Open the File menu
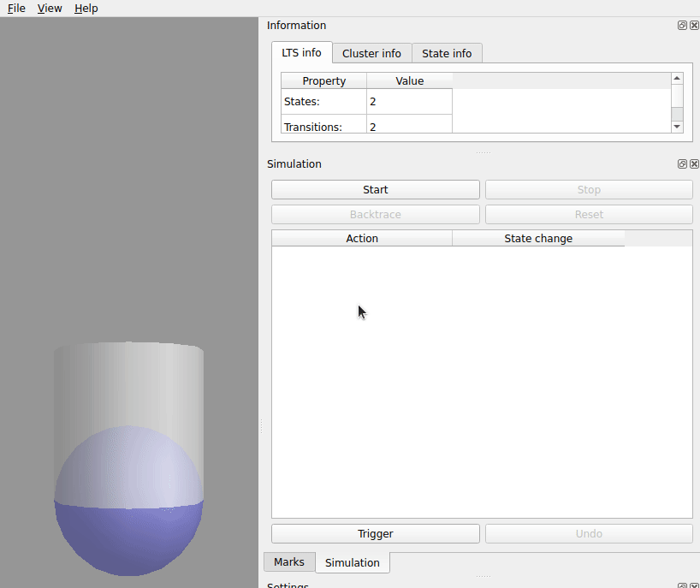 pyautogui.click(x=16, y=9)
